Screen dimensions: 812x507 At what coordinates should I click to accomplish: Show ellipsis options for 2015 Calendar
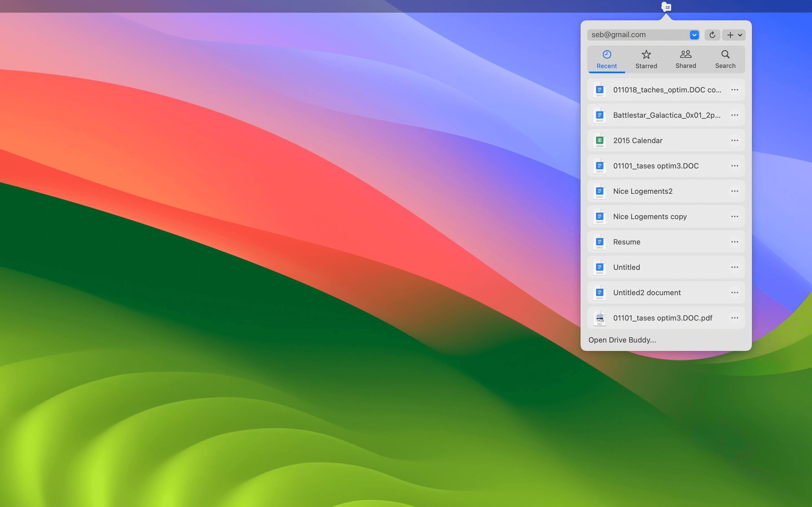734,141
